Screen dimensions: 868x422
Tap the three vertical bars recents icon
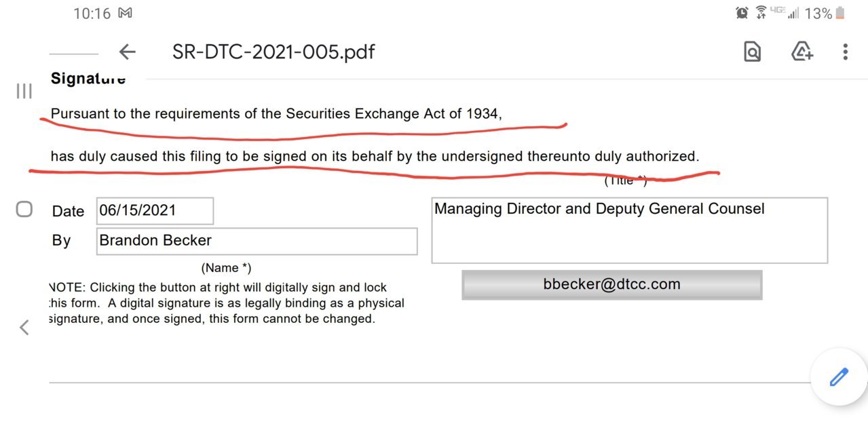24,91
